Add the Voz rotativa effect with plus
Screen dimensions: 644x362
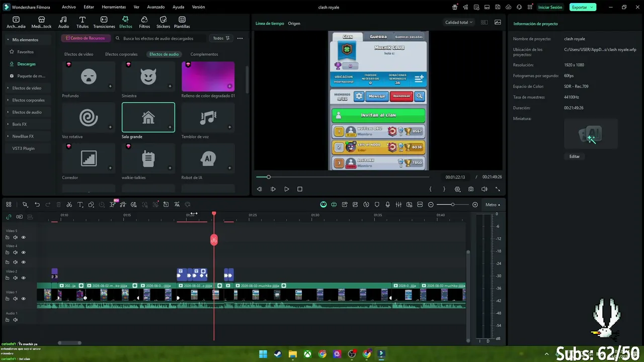110,127
